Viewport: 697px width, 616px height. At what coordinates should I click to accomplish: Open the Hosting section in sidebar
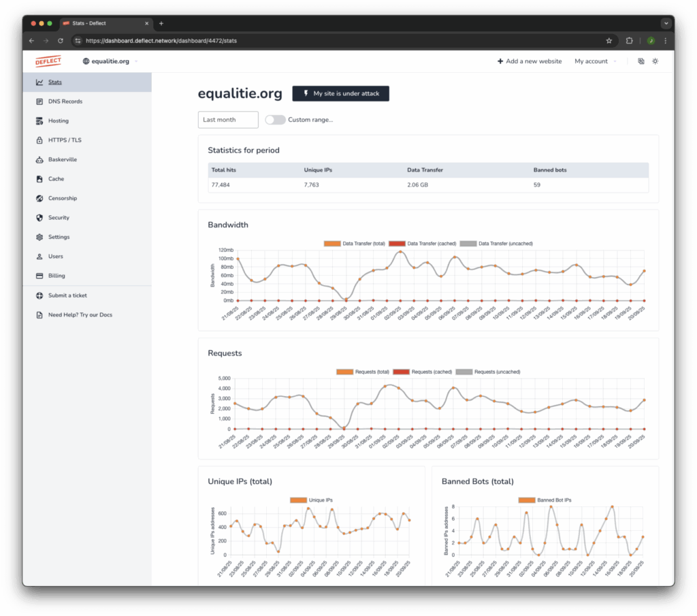pyautogui.click(x=58, y=120)
